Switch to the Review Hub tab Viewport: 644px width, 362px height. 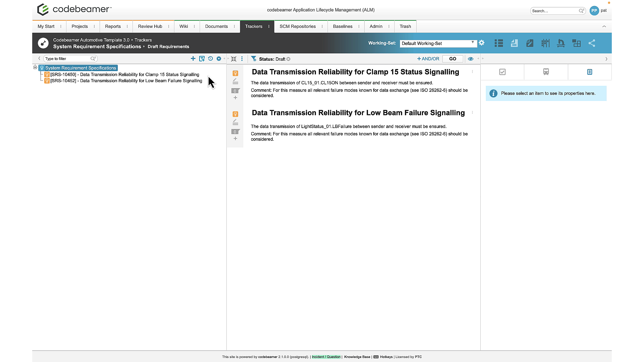pos(150,26)
